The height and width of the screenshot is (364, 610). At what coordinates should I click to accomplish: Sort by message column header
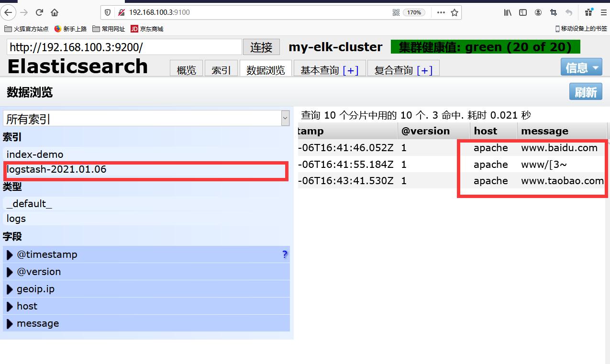coord(562,131)
